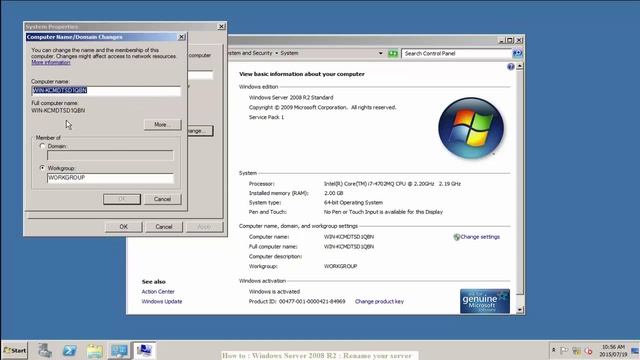Screen dimensions: 640x360
Task: Open Action Center under See also
Action: coord(158,291)
